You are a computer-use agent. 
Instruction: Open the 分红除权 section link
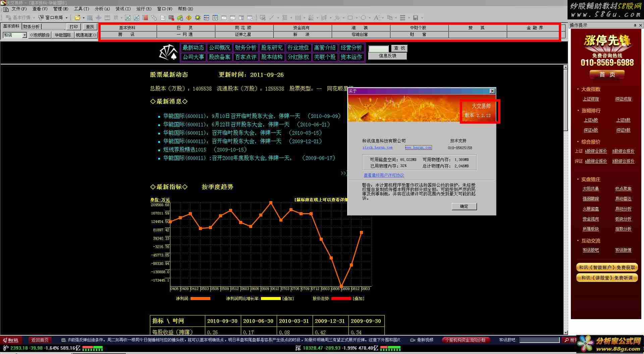[x=298, y=57]
